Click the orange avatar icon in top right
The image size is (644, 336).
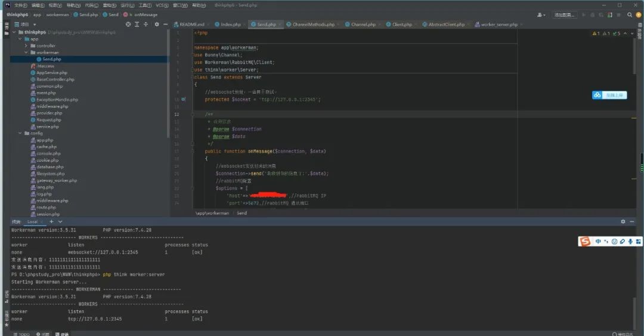[639, 15]
